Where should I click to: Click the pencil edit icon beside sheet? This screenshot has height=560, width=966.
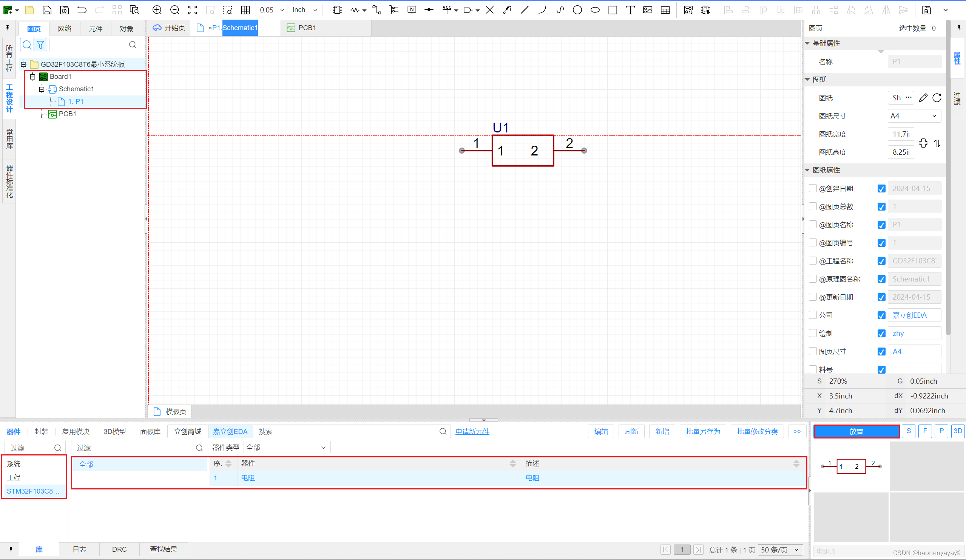pos(923,98)
